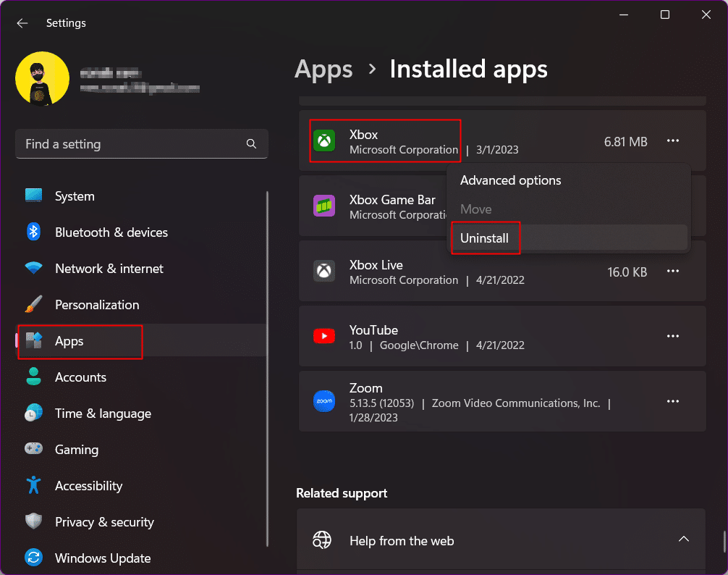The height and width of the screenshot is (575, 728).
Task: Choose Advanced options in the context menu
Action: point(570,180)
